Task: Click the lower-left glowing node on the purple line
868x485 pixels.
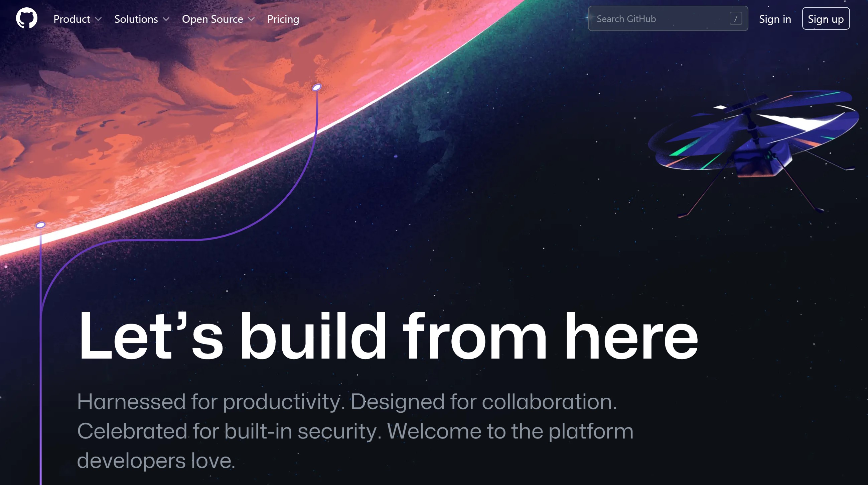Action: tap(40, 225)
